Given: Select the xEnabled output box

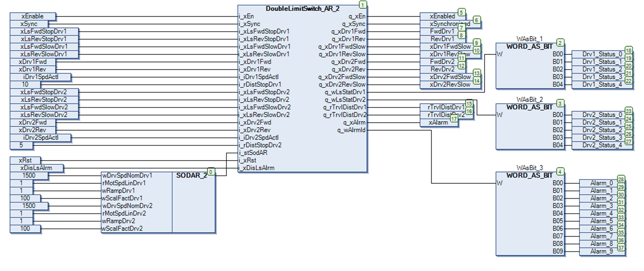Looking at the screenshot, I should tap(443, 16).
